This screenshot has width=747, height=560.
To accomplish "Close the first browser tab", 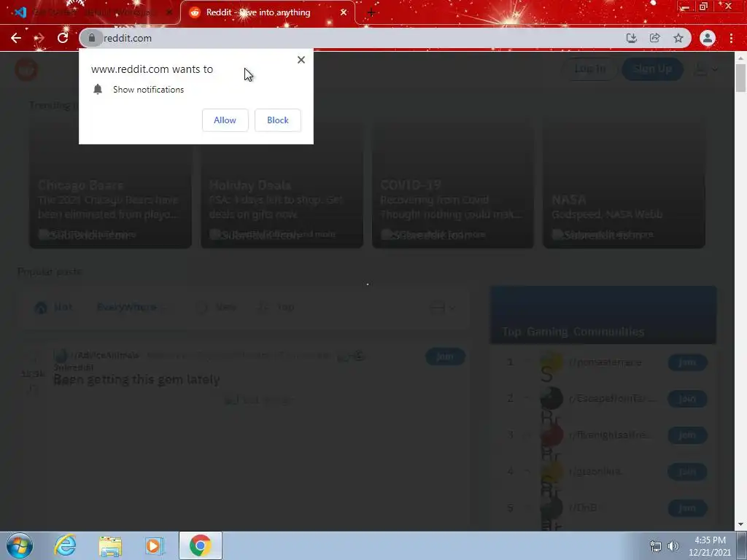I will tap(169, 12).
